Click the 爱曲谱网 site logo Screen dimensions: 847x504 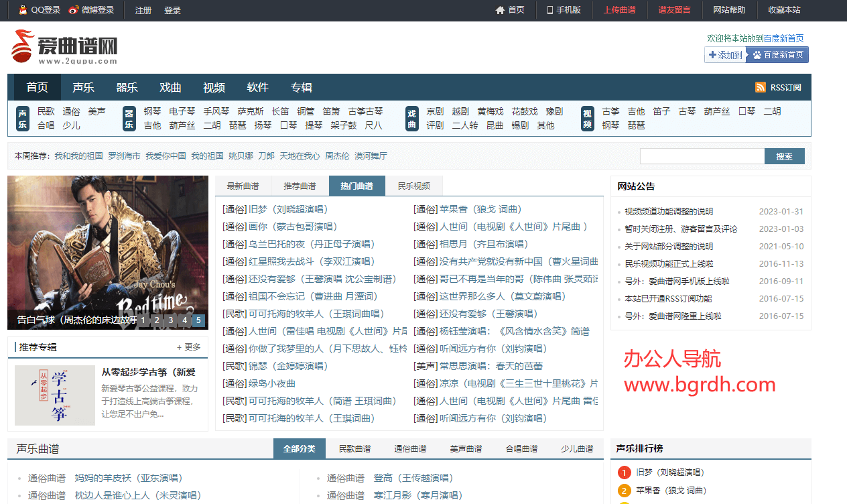(65, 47)
